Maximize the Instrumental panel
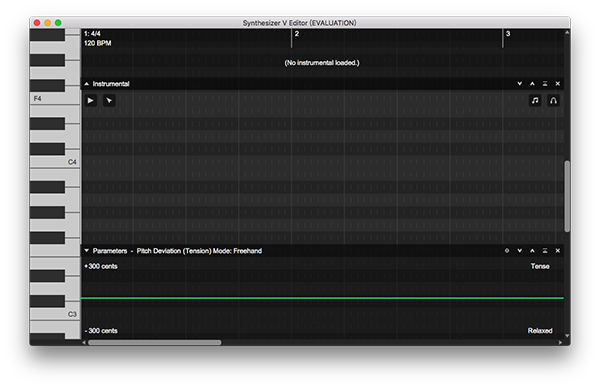600x388 pixels. pyautogui.click(x=545, y=83)
